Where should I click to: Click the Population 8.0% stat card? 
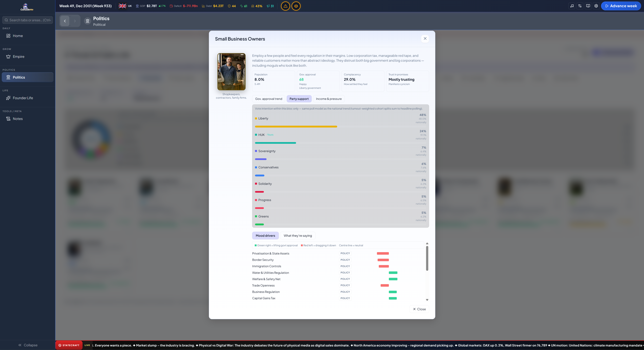point(273,81)
